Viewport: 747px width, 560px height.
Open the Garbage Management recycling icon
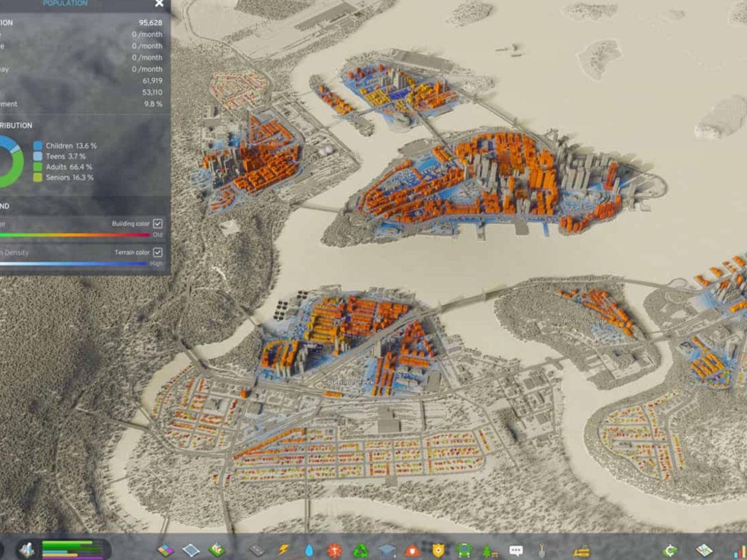point(361,550)
